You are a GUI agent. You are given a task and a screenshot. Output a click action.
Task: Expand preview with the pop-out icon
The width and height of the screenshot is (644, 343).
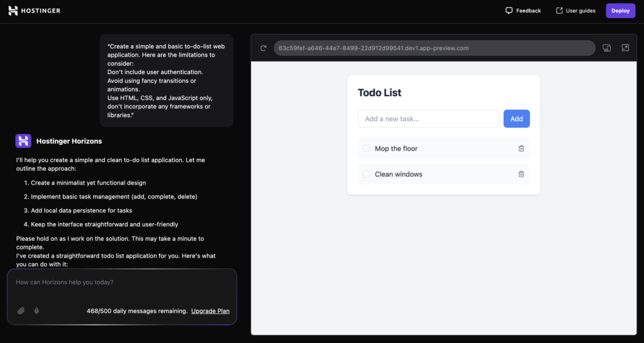(x=625, y=48)
